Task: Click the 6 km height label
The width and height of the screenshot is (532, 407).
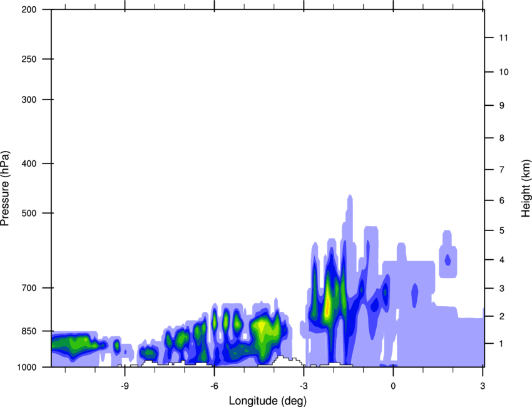Action: 502,200
